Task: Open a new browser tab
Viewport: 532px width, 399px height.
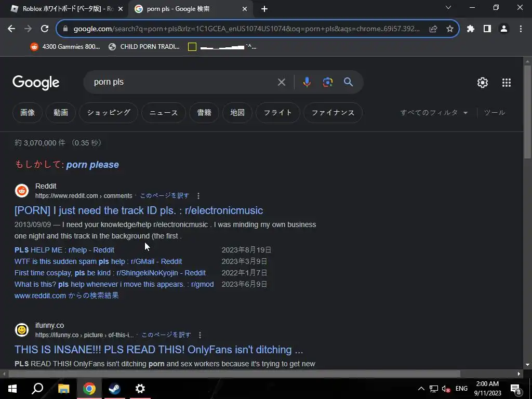Action: point(264,9)
